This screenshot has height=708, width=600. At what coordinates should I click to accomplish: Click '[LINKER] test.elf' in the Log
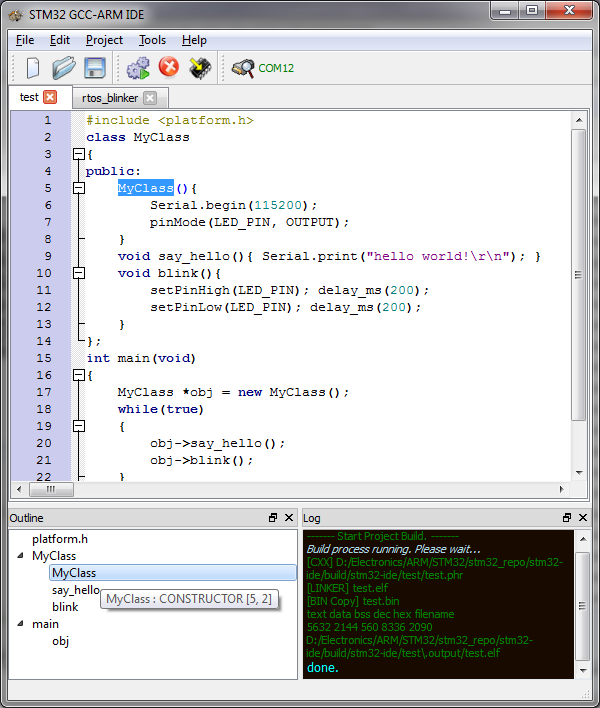click(x=347, y=588)
